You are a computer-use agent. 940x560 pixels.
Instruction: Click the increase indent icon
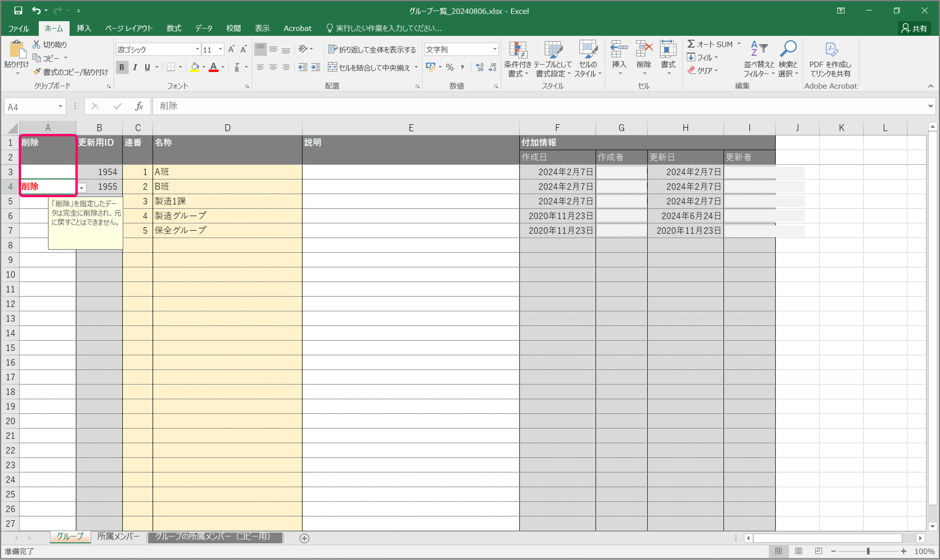[316, 68]
